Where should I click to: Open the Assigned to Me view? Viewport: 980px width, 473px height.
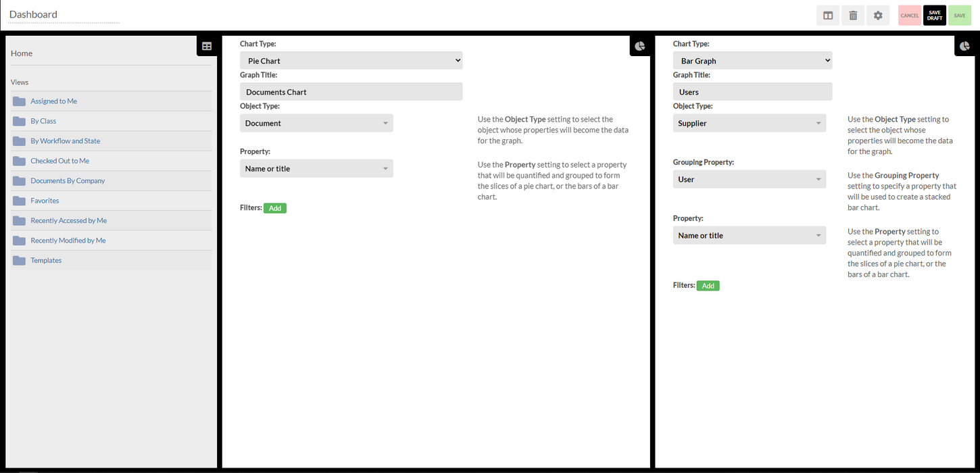[53, 101]
